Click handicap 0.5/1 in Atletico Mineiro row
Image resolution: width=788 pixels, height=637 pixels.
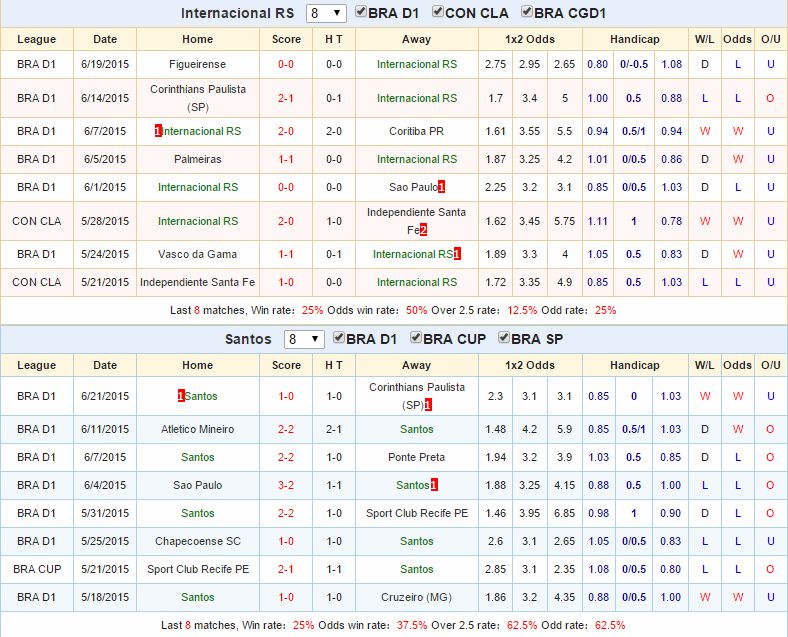click(634, 430)
